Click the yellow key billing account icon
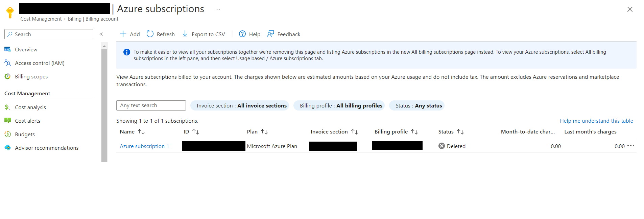 10,13
